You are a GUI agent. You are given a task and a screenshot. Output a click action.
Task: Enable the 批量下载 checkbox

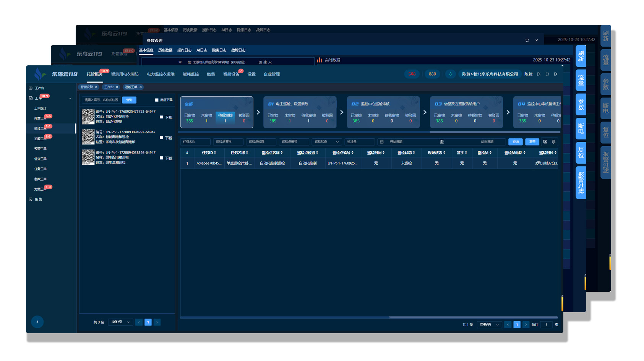(157, 100)
